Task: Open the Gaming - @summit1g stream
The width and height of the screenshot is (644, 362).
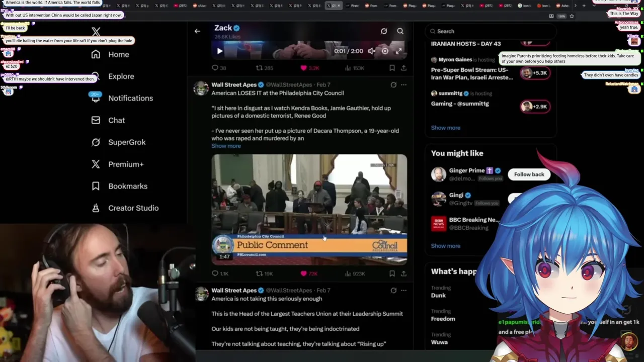Action: [460, 104]
